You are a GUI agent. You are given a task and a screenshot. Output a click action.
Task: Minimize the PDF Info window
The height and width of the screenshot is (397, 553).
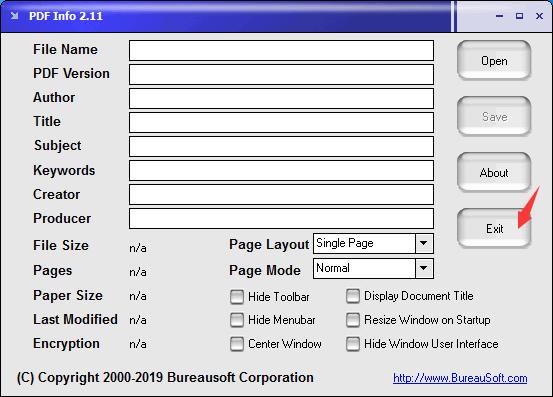click(x=499, y=16)
